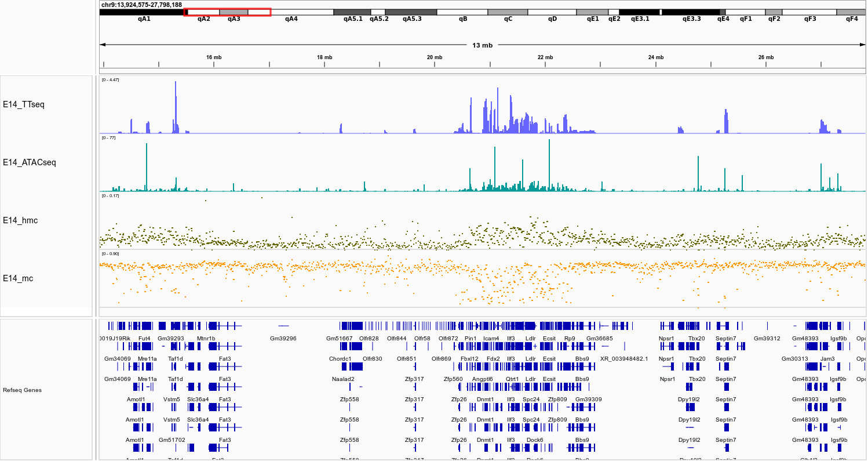This screenshot has width=868, height=461.
Task: Click the Zfp560 gene label
Action: pos(453,379)
